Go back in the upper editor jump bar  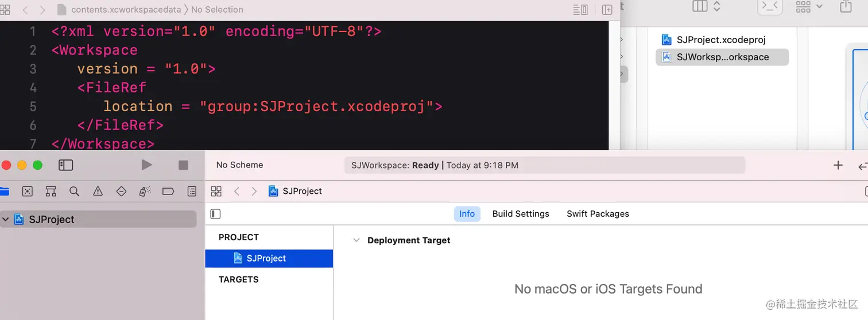coord(25,10)
